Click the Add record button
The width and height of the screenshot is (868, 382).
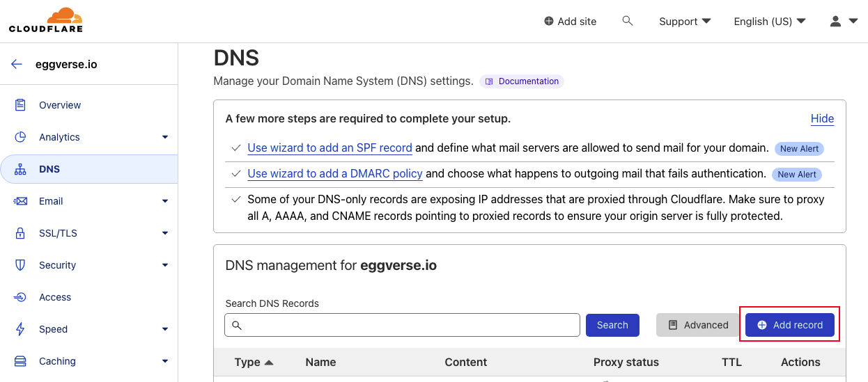[x=790, y=325]
